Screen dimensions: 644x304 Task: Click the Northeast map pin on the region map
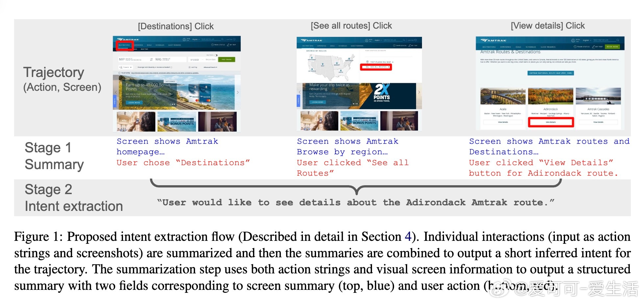(349, 59)
